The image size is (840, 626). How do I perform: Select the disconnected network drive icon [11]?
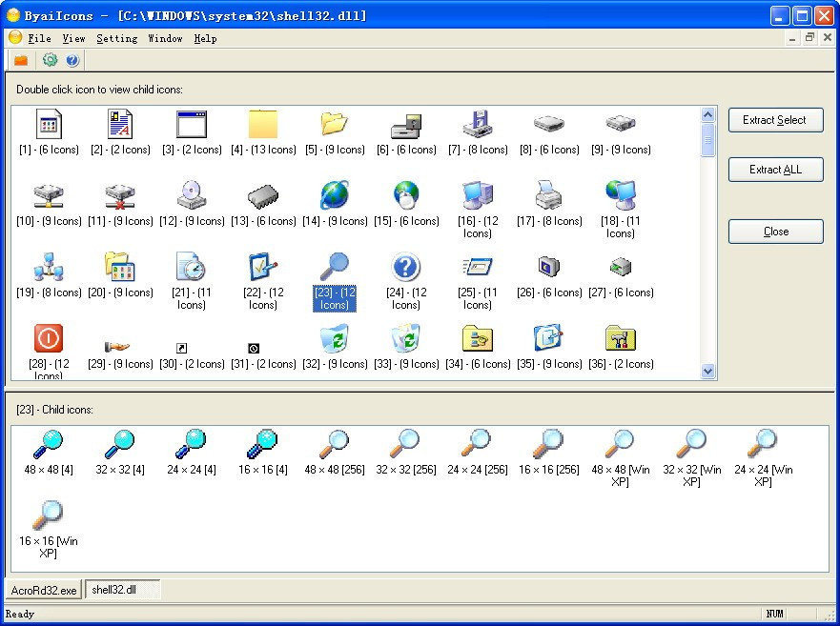coord(120,196)
